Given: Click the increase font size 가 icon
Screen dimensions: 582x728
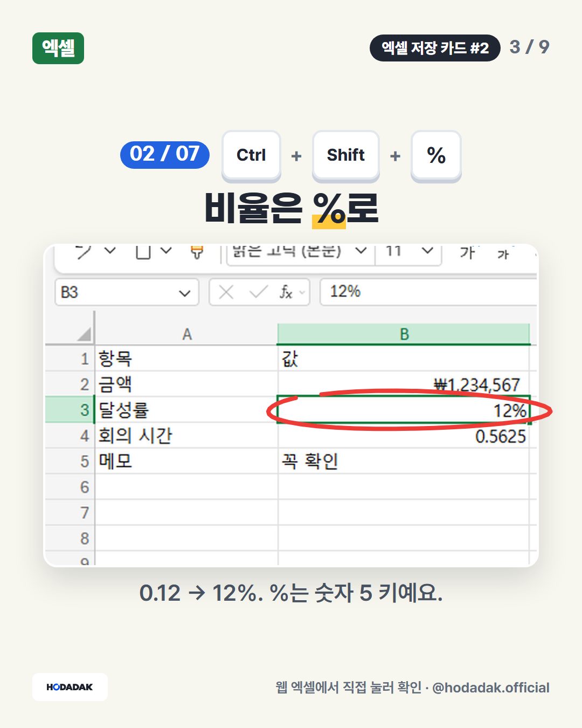Looking at the screenshot, I should [468, 252].
